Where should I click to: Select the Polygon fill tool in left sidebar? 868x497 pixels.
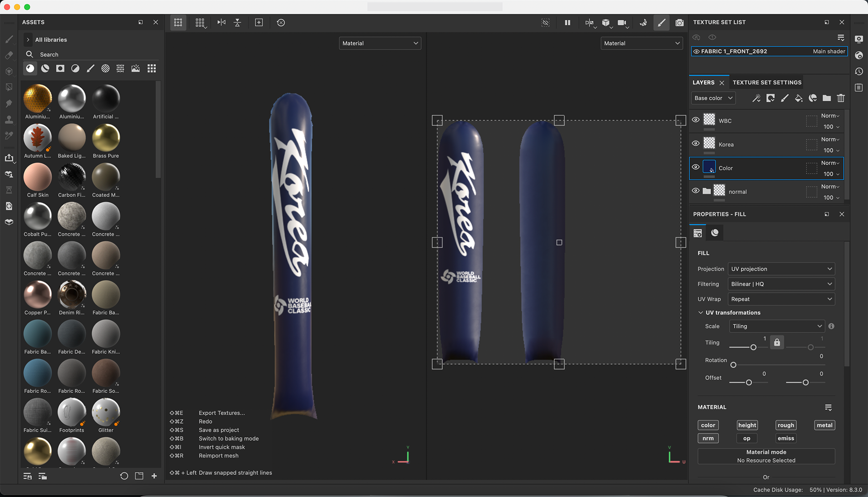point(9,87)
